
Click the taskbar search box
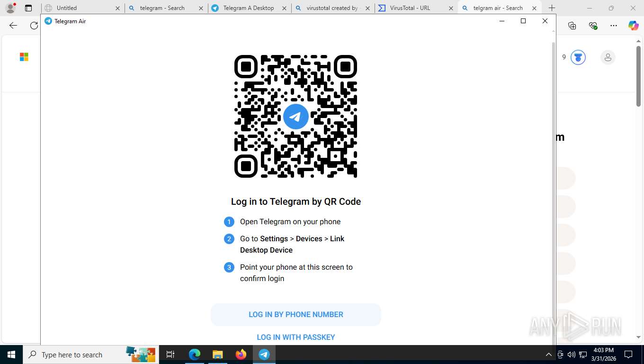click(x=90, y=355)
